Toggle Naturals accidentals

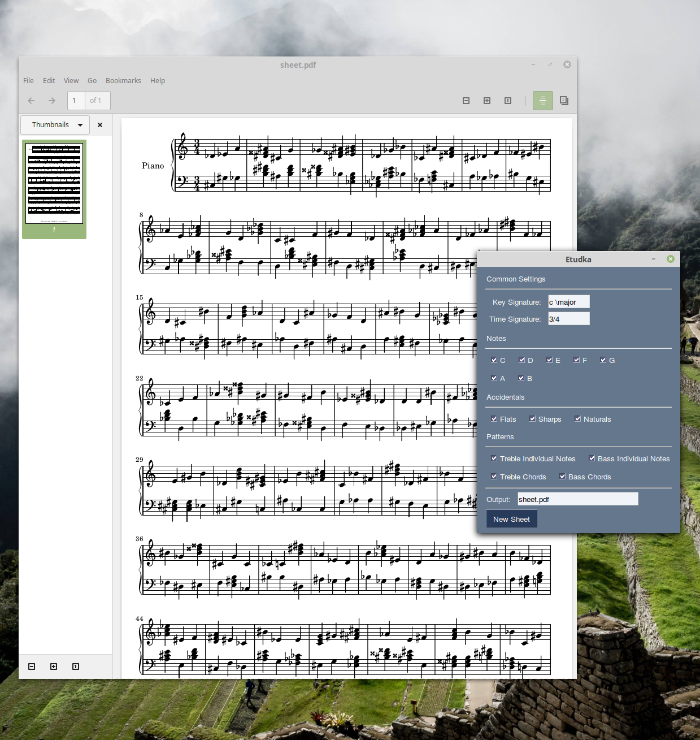(x=577, y=418)
